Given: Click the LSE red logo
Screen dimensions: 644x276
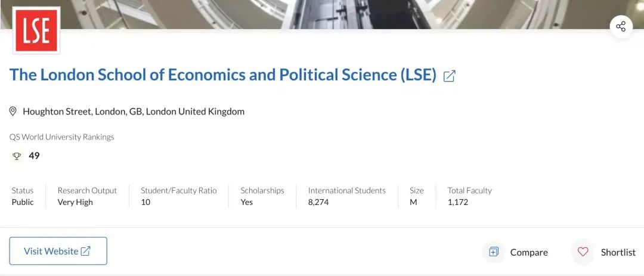Looking at the screenshot, I should tap(36, 30).
